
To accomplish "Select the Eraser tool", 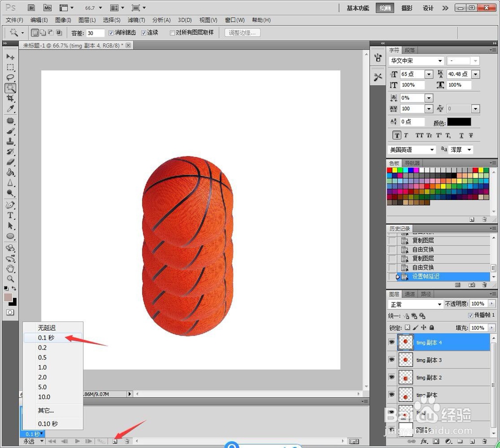I will click(10, 162).
